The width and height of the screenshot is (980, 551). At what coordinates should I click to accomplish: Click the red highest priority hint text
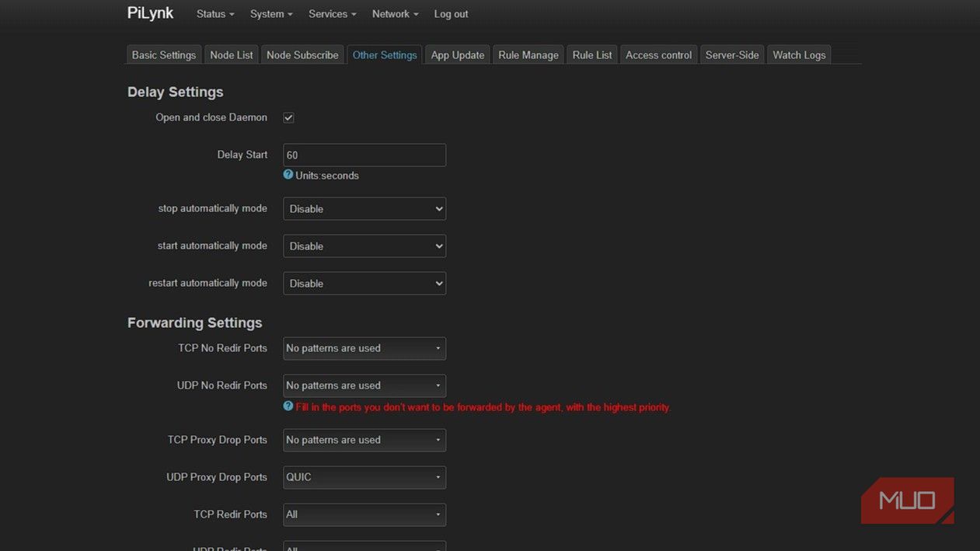tap(483, 407)
